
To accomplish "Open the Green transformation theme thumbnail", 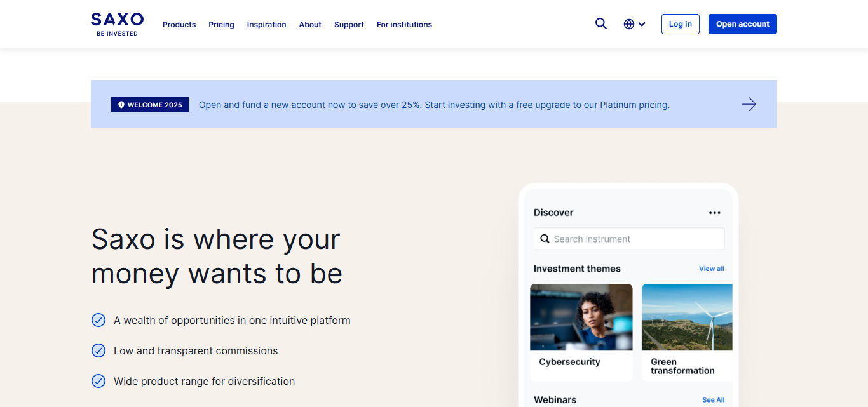I will click(687, 317).
